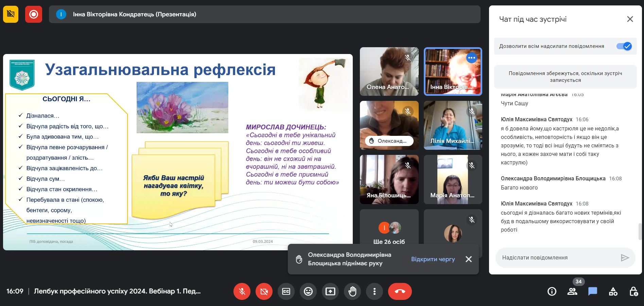Turn on the camera in the bottom toolbar
644x306 pixels.
coord(264,291)
